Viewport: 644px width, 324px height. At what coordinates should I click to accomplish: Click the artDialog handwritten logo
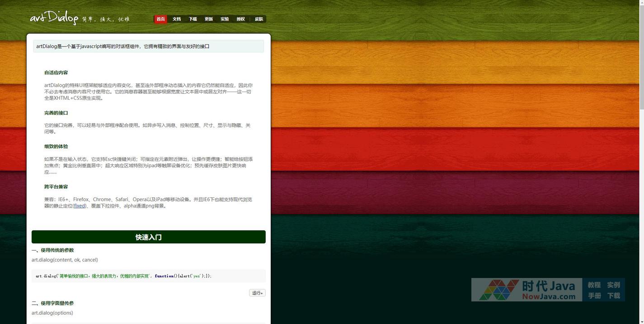pyautogui.click(x=54, y=18)
